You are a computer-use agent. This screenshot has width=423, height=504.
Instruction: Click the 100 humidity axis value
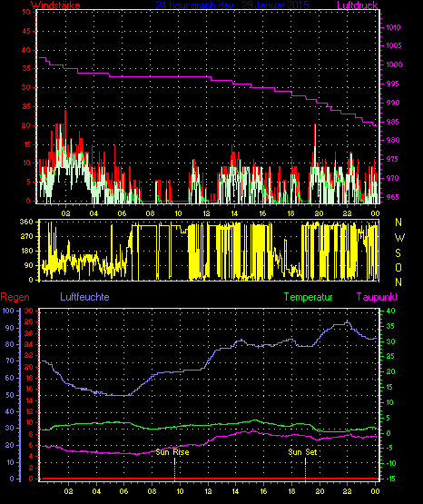click(8, 311)
